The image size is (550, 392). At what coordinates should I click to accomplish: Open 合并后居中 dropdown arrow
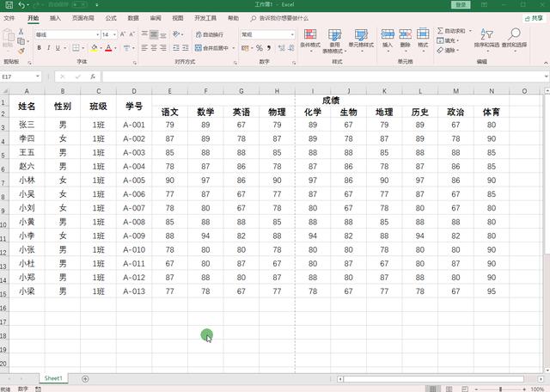(234, 48)
